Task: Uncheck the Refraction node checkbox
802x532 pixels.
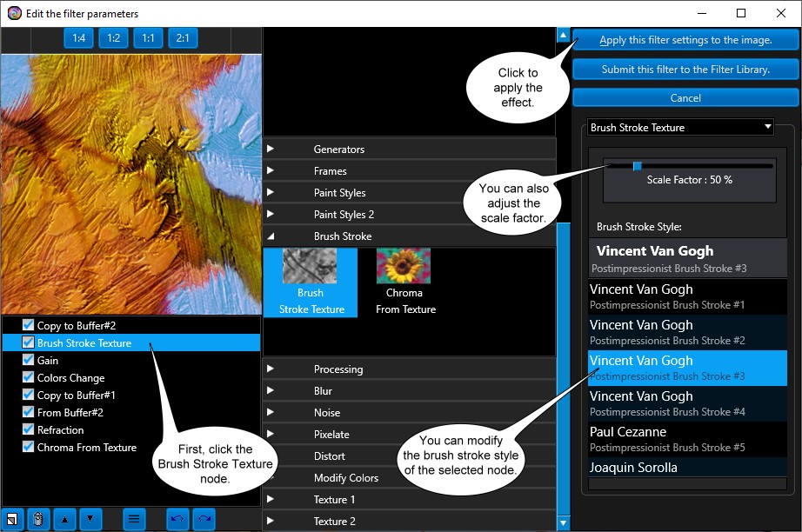Action: click(x=28, y=429)
